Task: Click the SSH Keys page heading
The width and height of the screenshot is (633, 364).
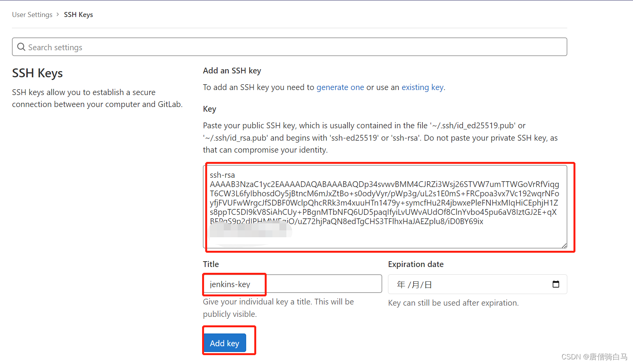Action: (37, 73)
